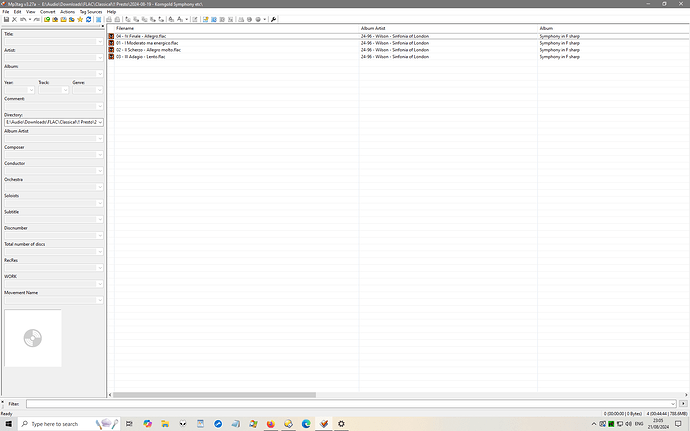Expand the Movement Name field dropdown
This screenshot has height=431, width=690.
coord(100,300)
